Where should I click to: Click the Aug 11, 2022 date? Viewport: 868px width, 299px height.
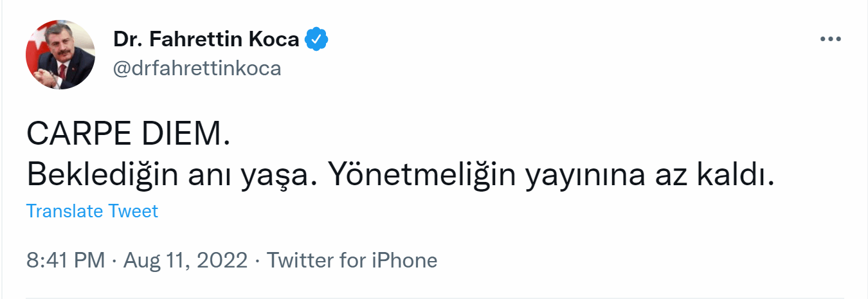(x=185, y=260)
